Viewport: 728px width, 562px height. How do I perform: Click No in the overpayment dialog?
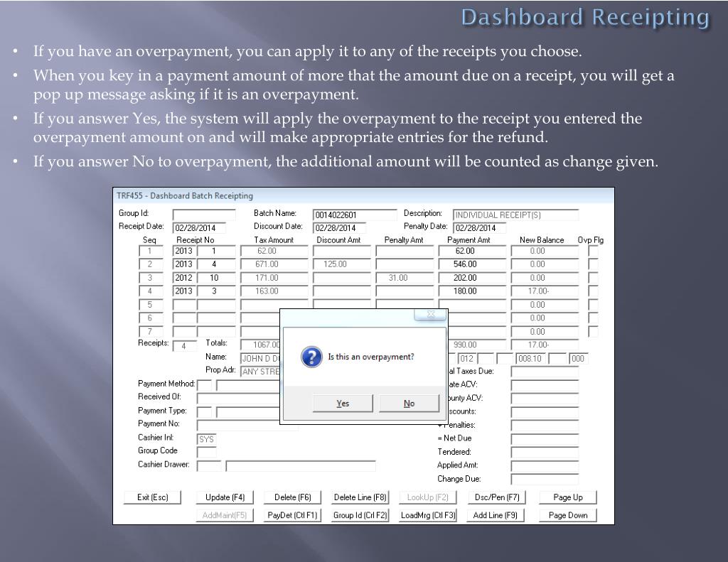tap(409, 404)
